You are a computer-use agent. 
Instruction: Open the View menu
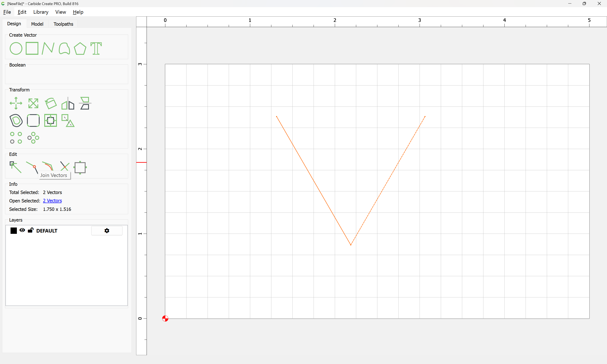[x=61, y=12]
